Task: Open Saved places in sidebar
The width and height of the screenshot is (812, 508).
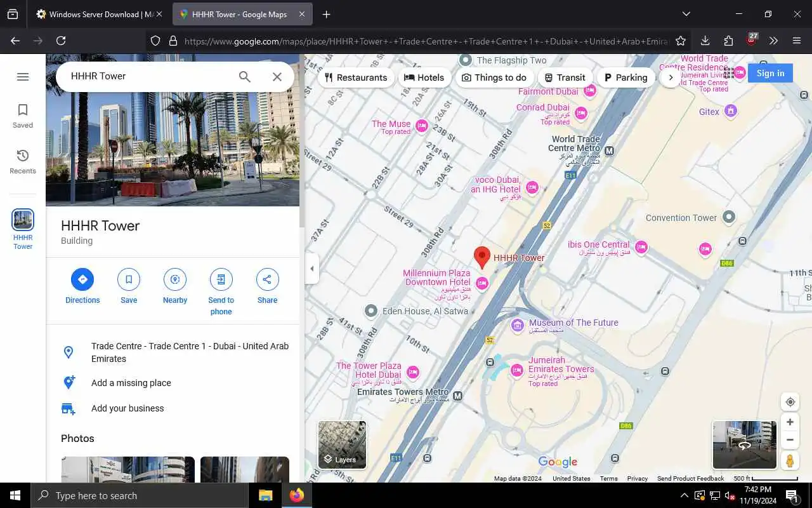Action: [x=23, y=116]
